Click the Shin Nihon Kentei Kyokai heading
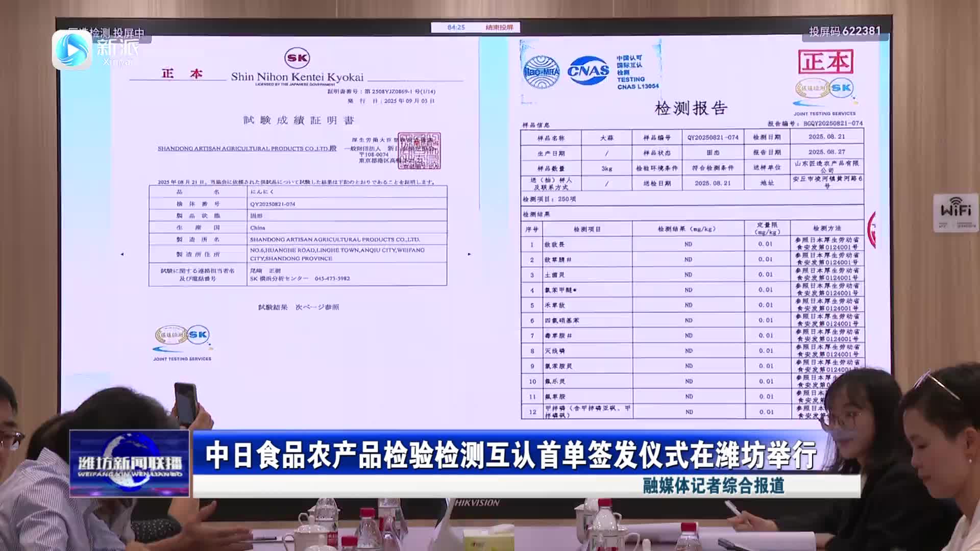The height and width of the screenshot is (551, 980). [297, 77]
